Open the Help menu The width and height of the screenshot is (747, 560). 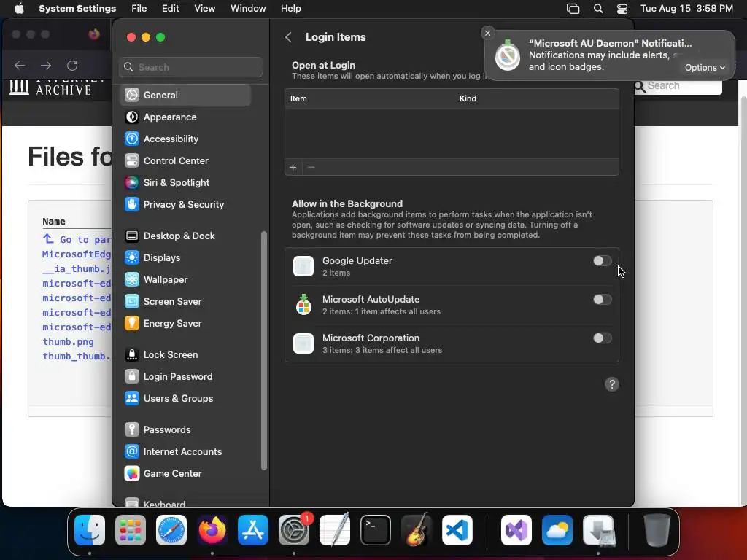(x=290, y=9)
